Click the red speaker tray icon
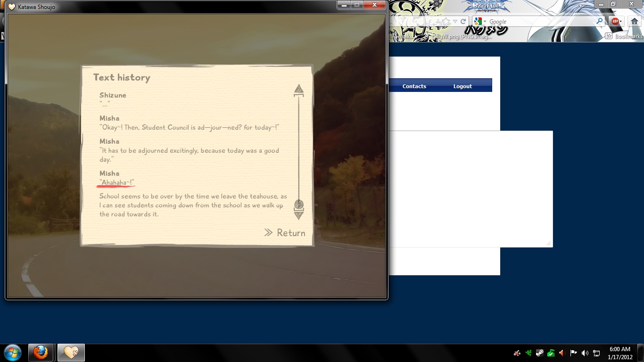 (562, 353)
